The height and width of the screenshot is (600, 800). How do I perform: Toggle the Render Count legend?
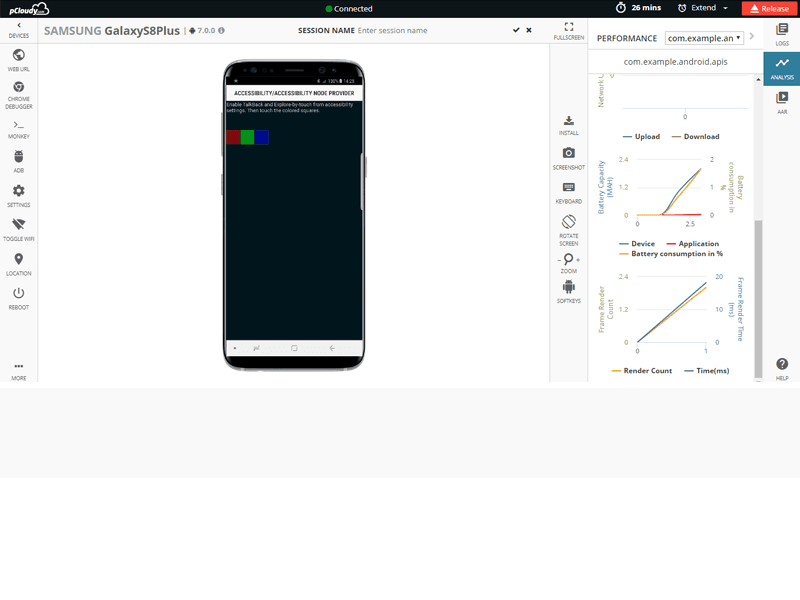point(642,371)
